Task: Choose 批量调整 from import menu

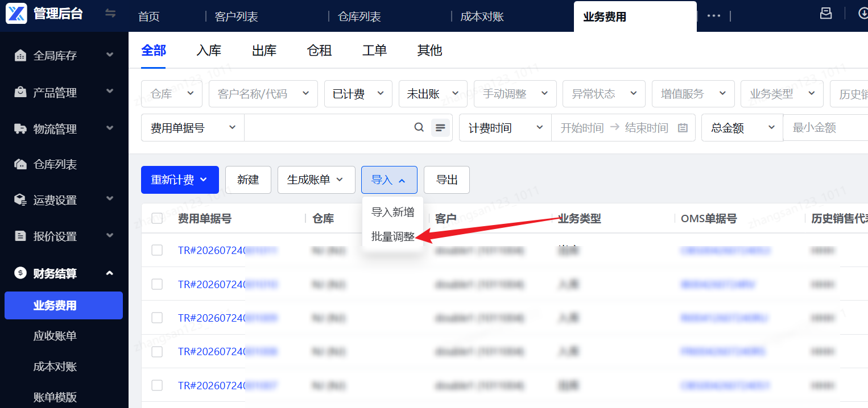Action: click(x=393, y=236)
